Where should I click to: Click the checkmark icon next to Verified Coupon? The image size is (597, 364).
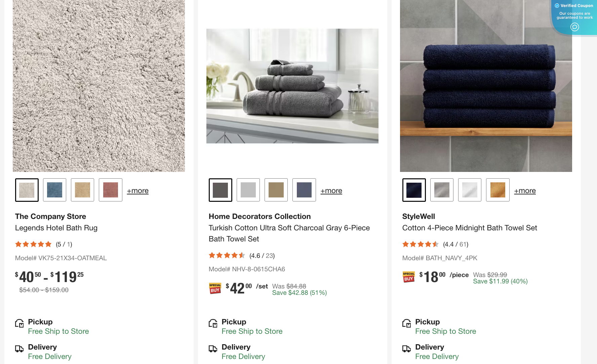[557, 5]
